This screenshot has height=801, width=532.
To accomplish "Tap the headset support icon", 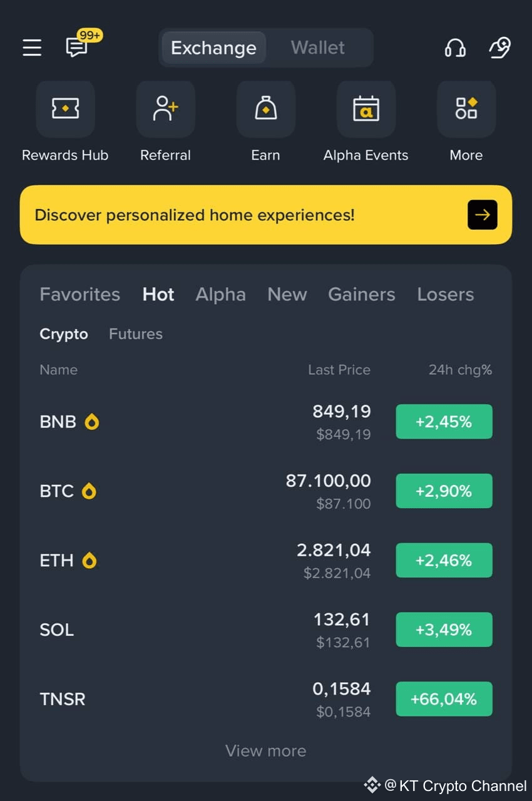I will click(x=455, y=48).
